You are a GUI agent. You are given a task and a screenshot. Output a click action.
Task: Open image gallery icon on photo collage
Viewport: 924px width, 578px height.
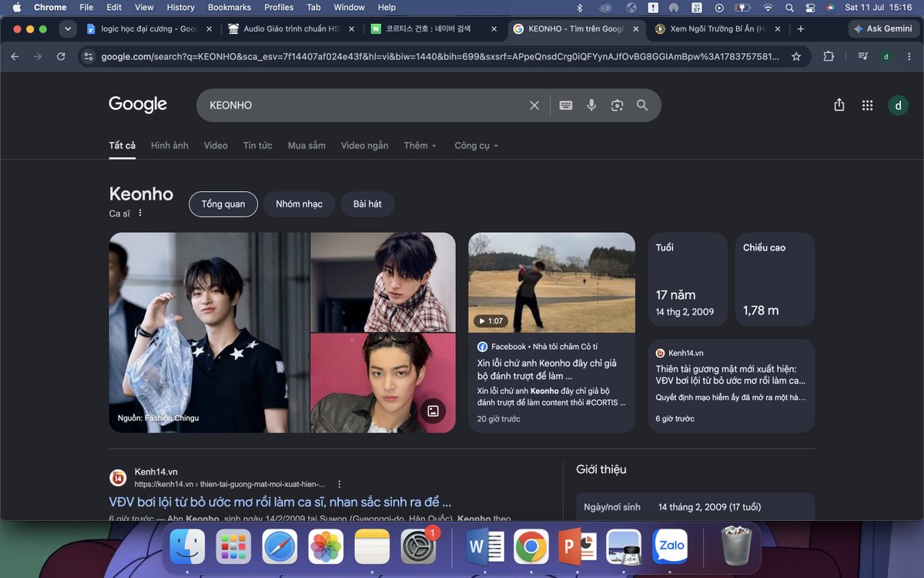433,411
